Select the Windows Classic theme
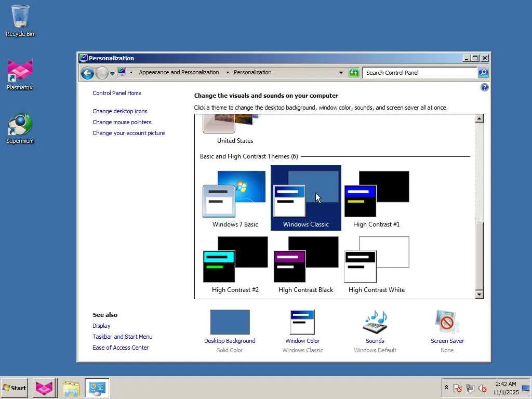This screenshot has width=532, height=399. coord(305,198)
